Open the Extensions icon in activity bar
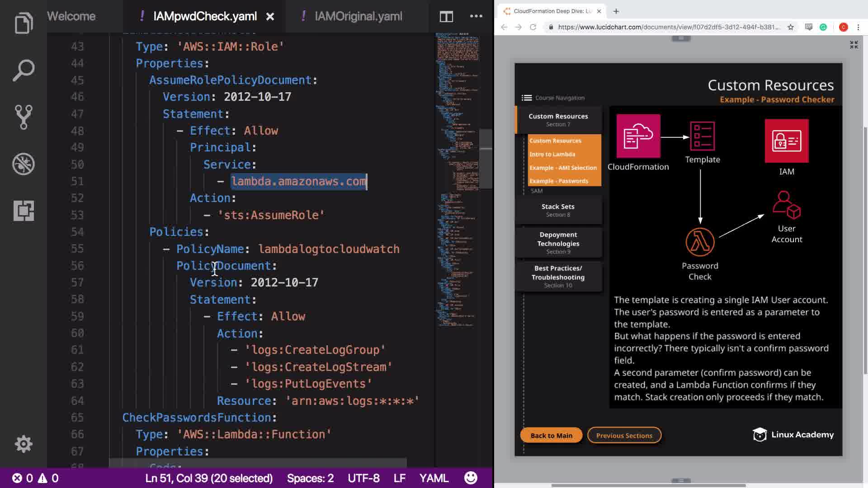Viewport: 868px width, 488px height. tap(24, 211)
